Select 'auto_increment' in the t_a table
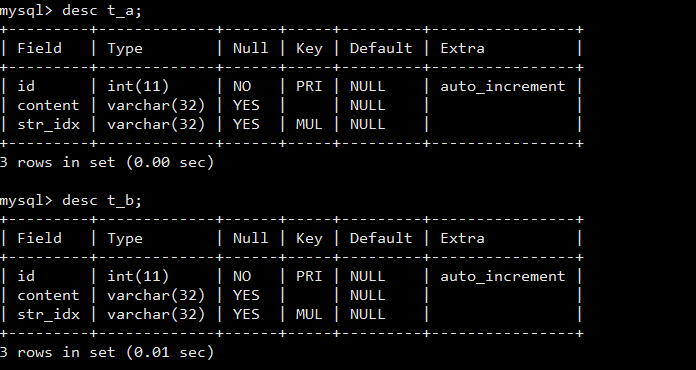696x370 pixels. [x=502, y=86]
